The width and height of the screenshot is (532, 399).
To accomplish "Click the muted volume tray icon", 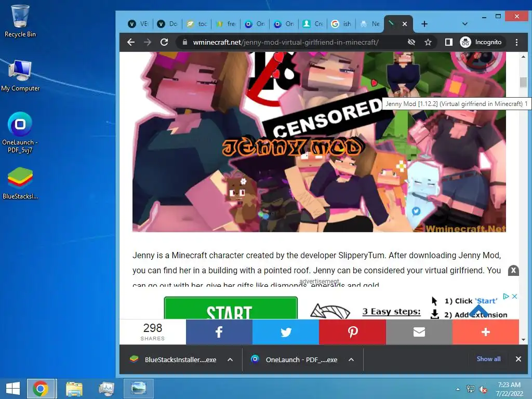I will pyautogui.click(x=483, y=389).
